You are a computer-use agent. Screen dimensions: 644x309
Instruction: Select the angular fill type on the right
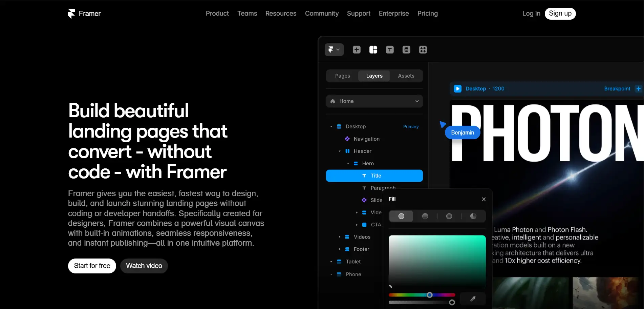(x=473, y=216)
